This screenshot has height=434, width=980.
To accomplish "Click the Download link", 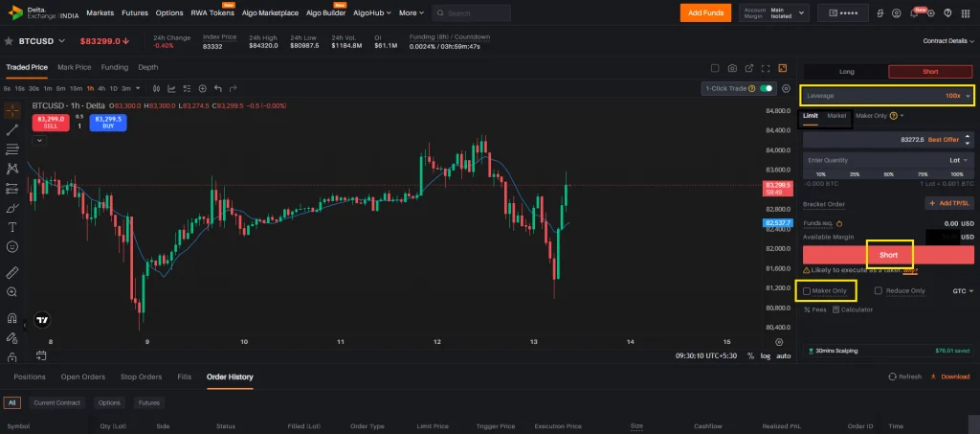I will [x=950, y=377].
